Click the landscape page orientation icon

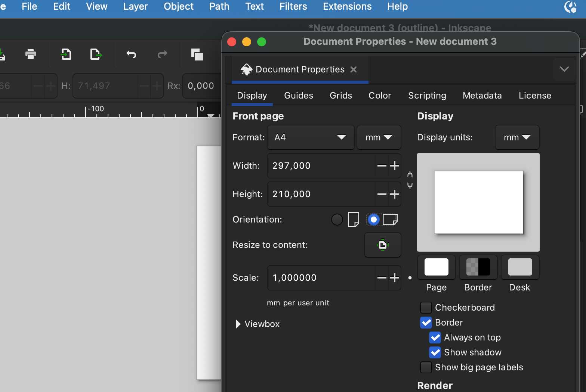[x=390, y=220]
